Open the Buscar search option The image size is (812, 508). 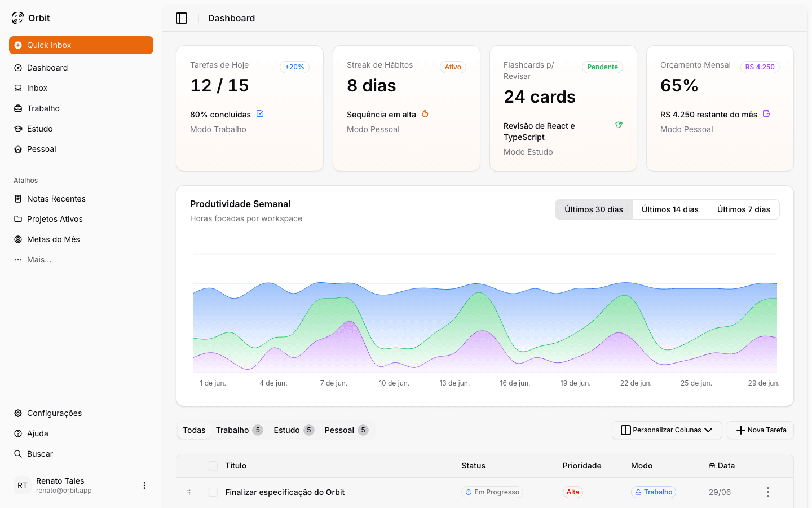[x=39, y=454]
